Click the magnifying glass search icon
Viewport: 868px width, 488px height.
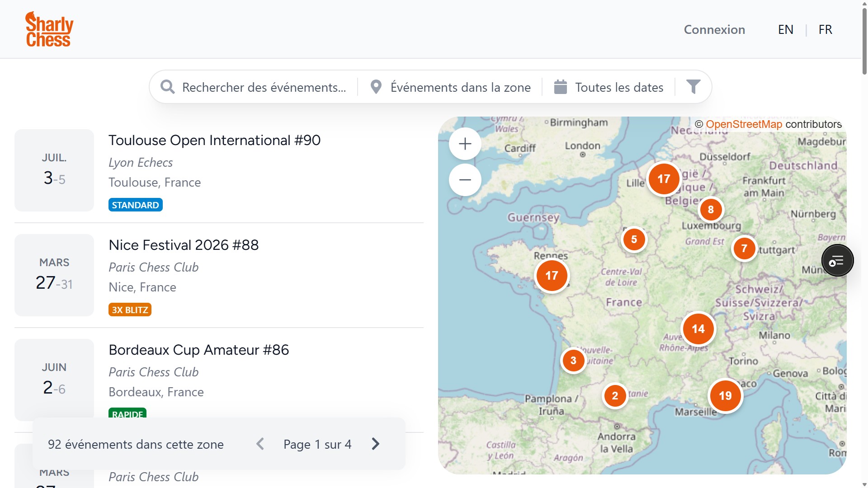coord(168,87)
